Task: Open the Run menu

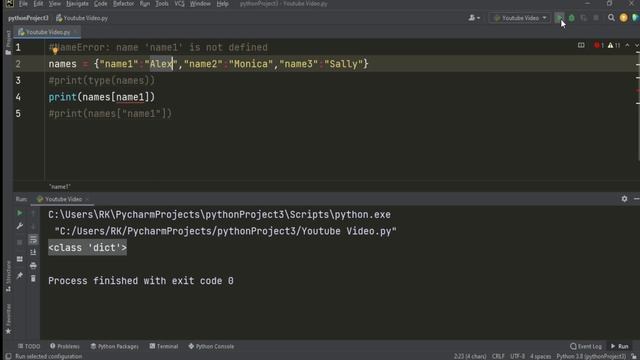Action: tap(144, 4)
